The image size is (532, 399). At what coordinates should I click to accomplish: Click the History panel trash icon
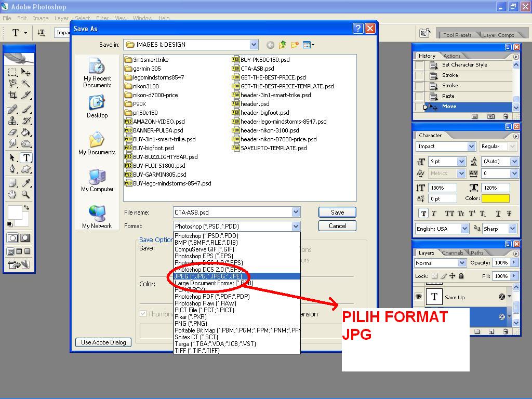pos(506,116)
